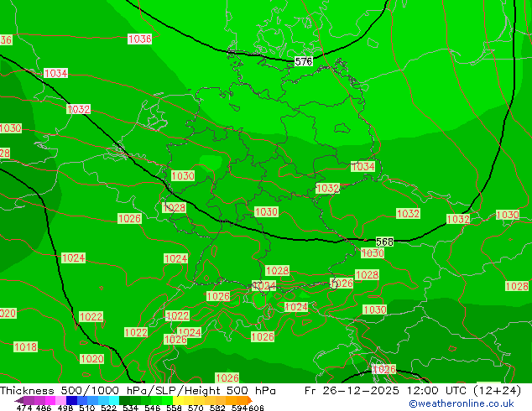This screenshot has height=411, width=532.
Task: Click the 486 legend scale value
Action: (44, 408)
